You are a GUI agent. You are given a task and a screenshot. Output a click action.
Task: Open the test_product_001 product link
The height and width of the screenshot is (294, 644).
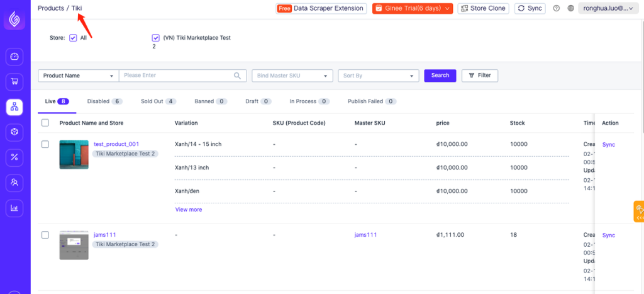(116, 144)
